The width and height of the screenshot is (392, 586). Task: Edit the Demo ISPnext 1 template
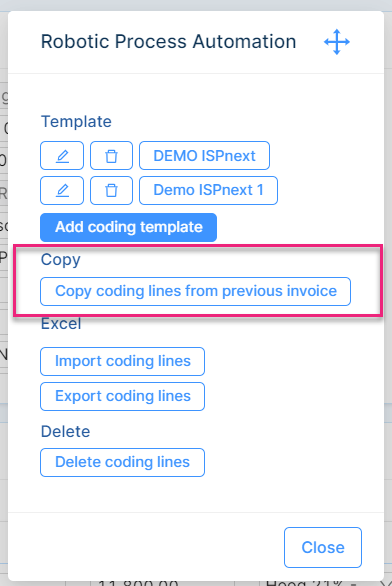62,191
